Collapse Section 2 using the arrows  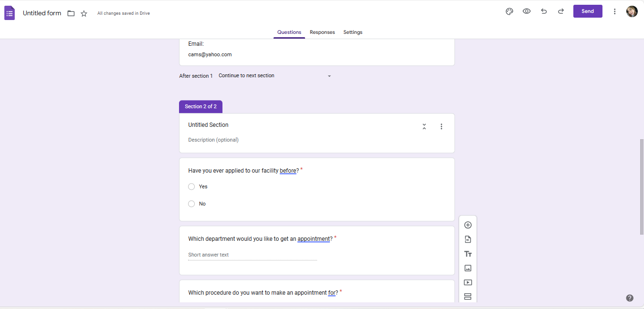[424, 126]
